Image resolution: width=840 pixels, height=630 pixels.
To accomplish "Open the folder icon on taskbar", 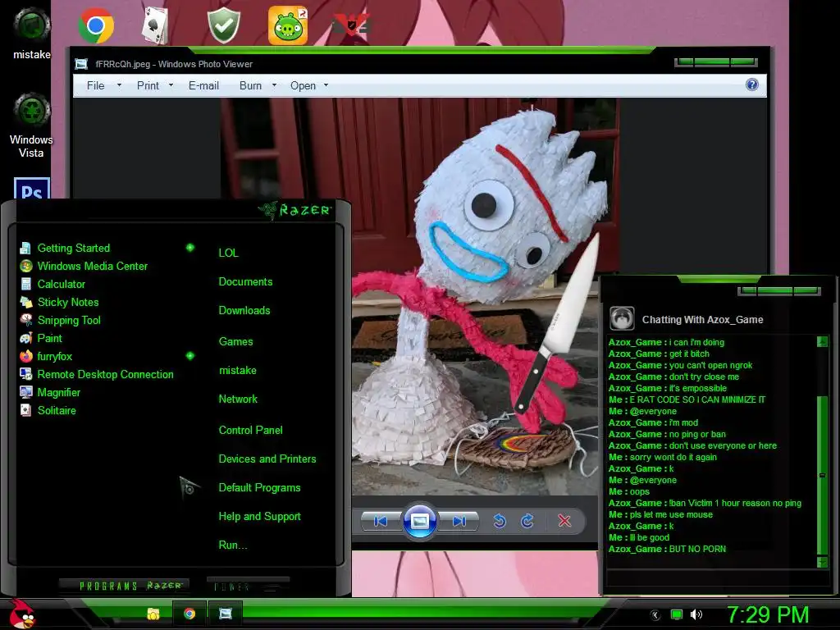I will [x=153, y=614].
